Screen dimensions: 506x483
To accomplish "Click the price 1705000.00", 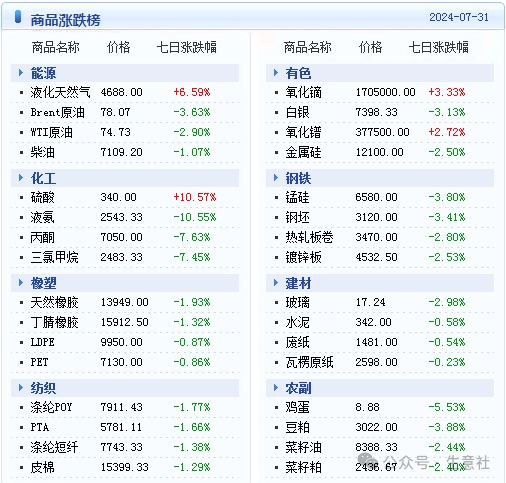I will point(385,92).
